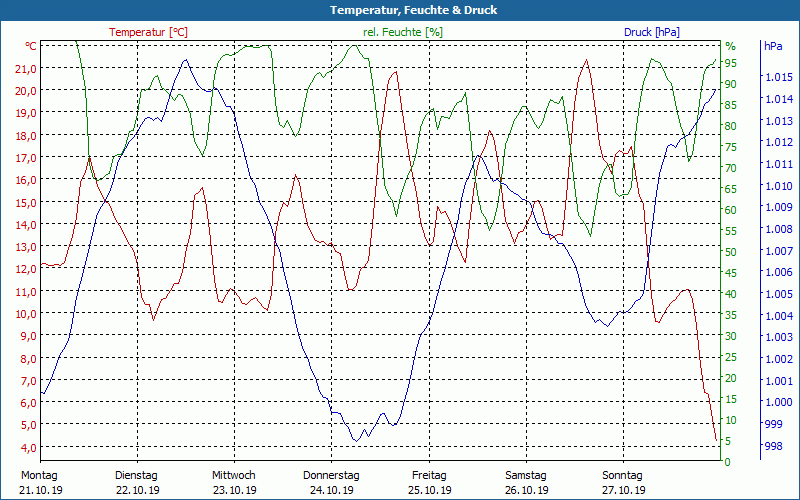The image size is (800, 500).
Task: Click the Montag day label
Action: (39, 475)
